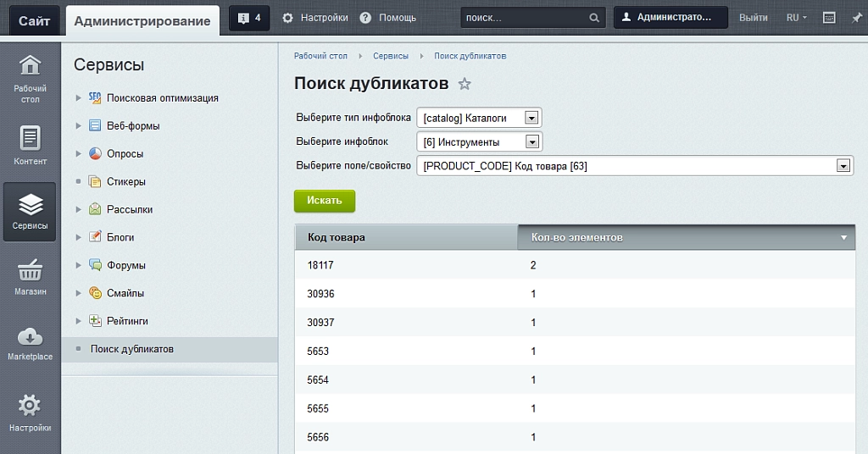Viewport: 868px width, 454px height.
Task: Click the поиск... search input field
Action: (x=524, y=18)
